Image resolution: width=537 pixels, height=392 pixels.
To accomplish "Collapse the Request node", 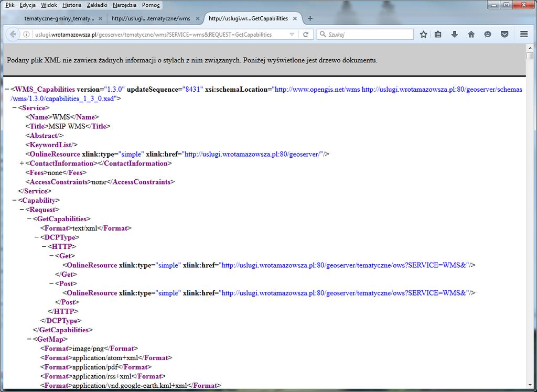I will coord(22,210).
